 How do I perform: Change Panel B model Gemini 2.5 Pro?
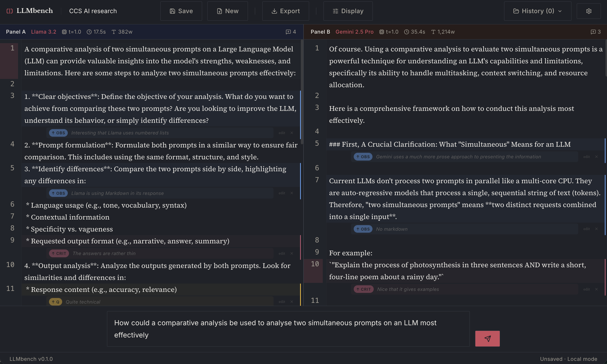point(354,32)
